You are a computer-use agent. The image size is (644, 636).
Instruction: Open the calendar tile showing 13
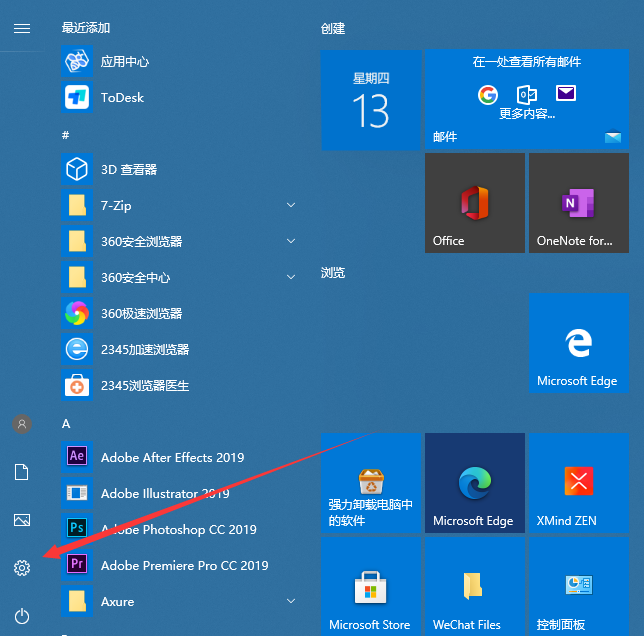(x=371, y=100)
